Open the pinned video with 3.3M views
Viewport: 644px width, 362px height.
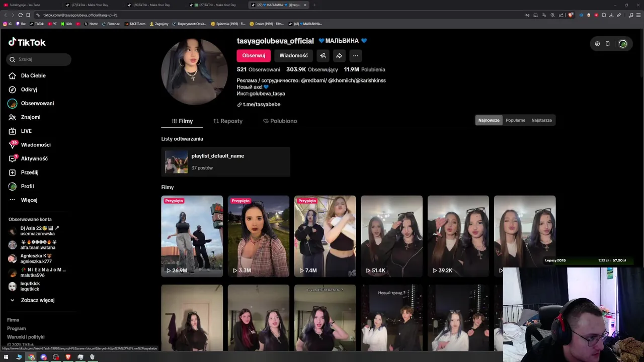pos(259,236)
